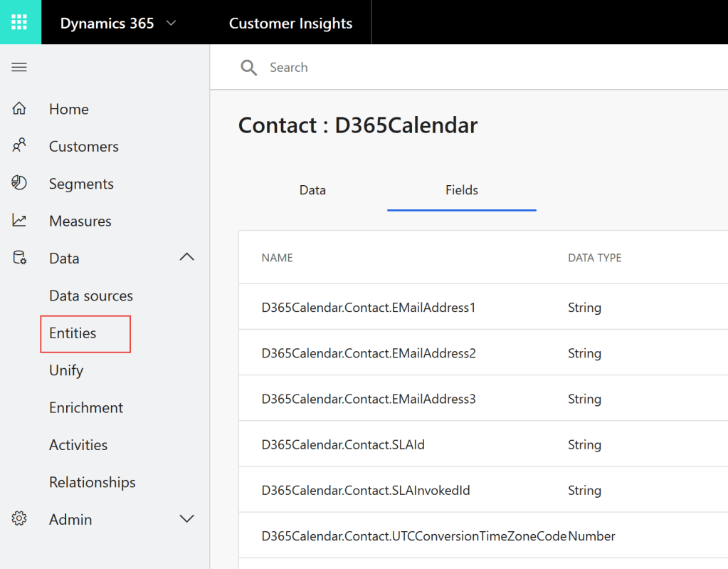
Task: Click the Segments pie icon
Action: [19, 183]
